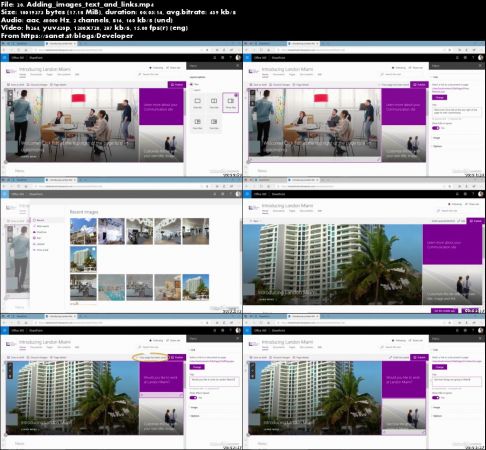Select Recent in the image picker sidebar

click(40, 220)
